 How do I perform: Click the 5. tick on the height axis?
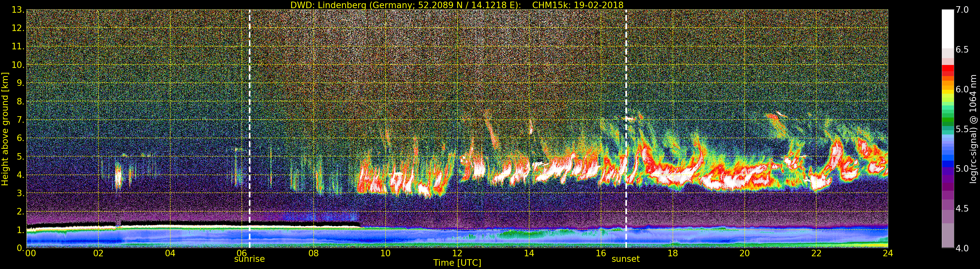point(20,156)
